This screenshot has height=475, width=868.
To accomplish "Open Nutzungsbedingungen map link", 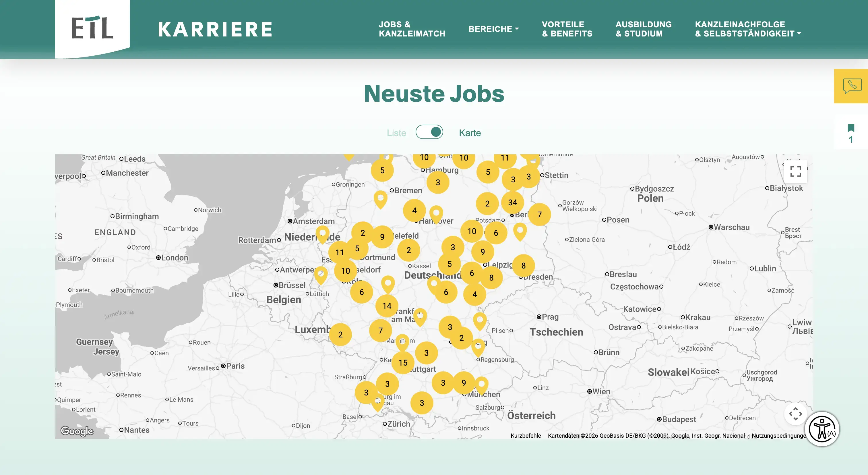I will 779,436.
